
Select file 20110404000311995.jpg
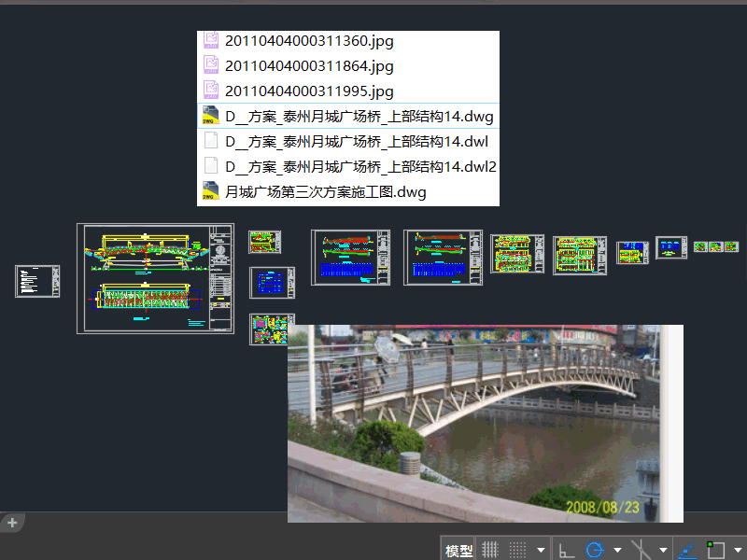tap(348, 91)
